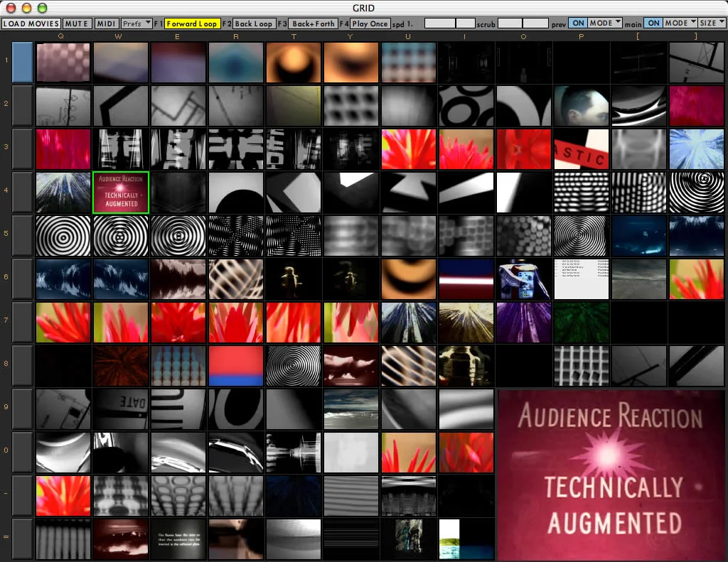Image resolution: width=728 pixels, height=562 pixels.
Task: Select the mirrored 'DATE' text clip
Action: [x=121, y=409]
